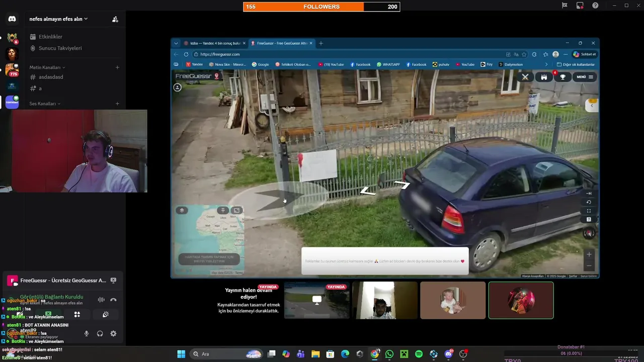Screen dimensions: 644x362
Task: Open the crown icon with notification badge
Action: pos(544,77)
